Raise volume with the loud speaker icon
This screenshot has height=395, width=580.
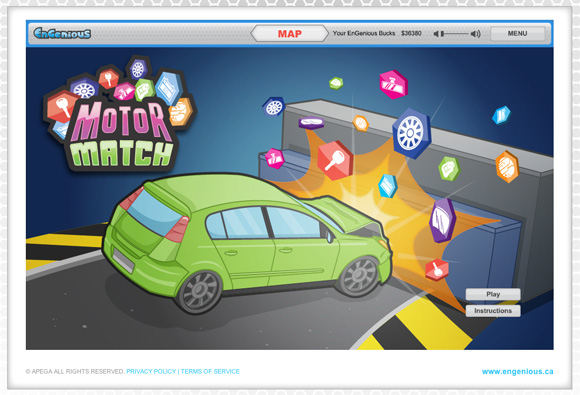(476, 34)
